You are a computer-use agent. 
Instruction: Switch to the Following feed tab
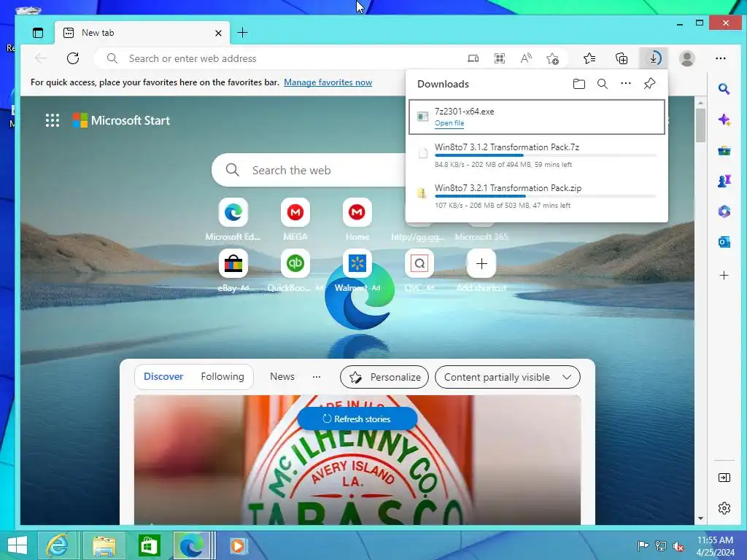point(222,377)
